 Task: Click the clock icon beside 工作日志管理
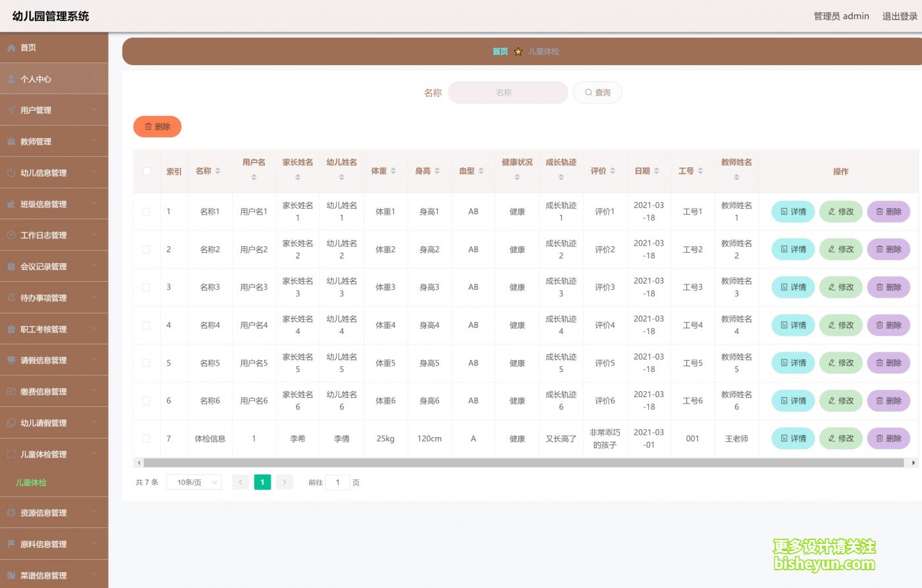pyautogui.click(x=11, y=235)
